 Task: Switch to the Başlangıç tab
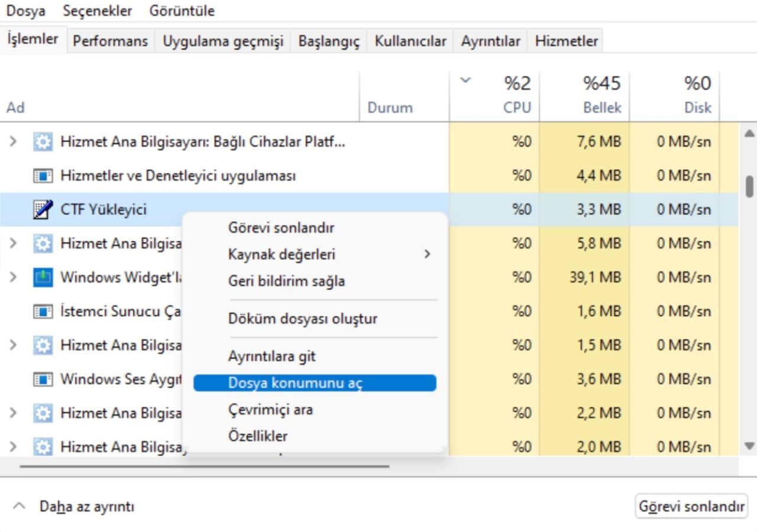coord(329,41)
